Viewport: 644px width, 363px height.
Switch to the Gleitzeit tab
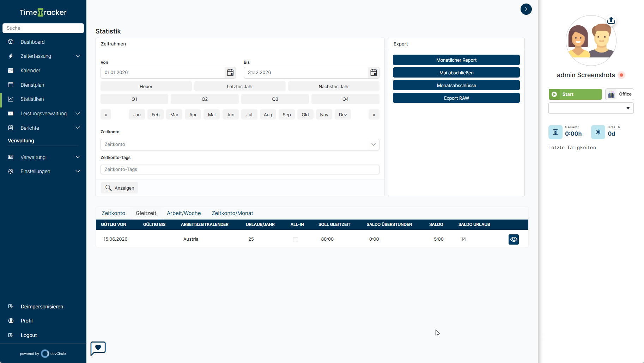click(x=146, y=213)
